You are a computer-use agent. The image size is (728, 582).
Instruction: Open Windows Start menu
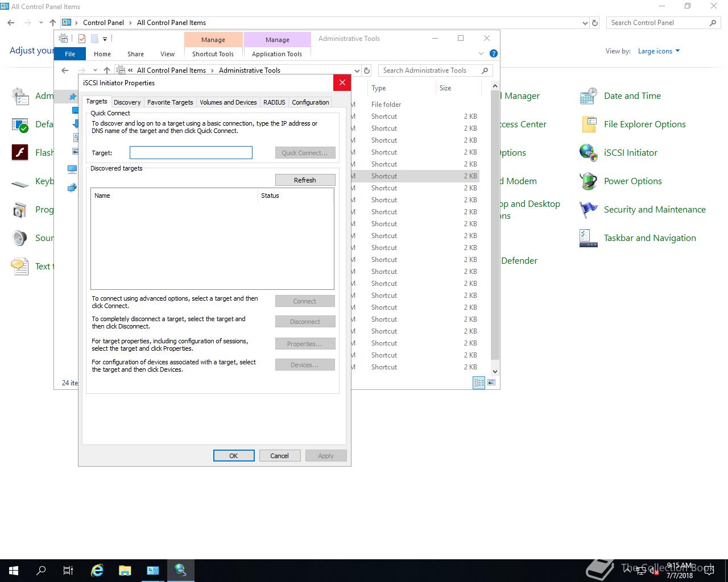(x=14, y=571)
